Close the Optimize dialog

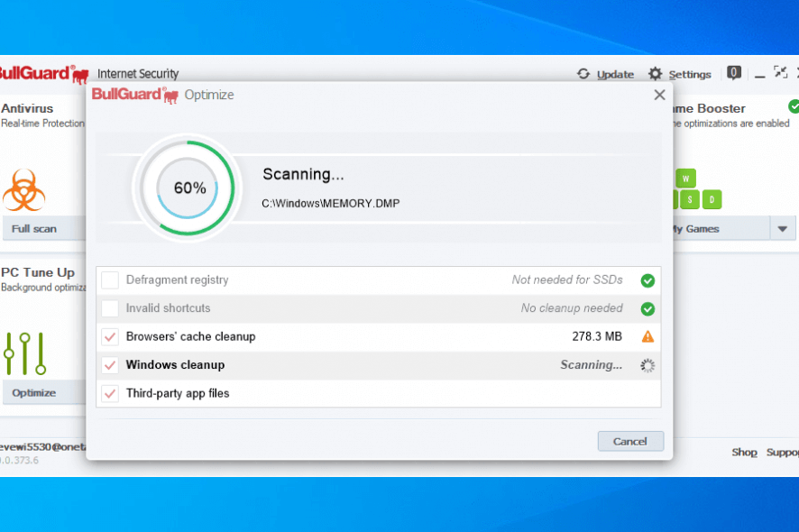pyautogui.click(x=659, y=95)
